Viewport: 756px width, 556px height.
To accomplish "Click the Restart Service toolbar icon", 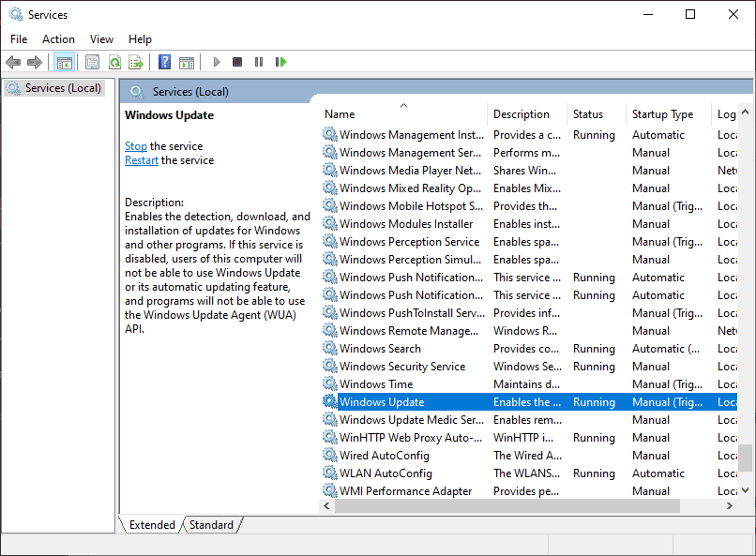I will [x=280, y=62].
